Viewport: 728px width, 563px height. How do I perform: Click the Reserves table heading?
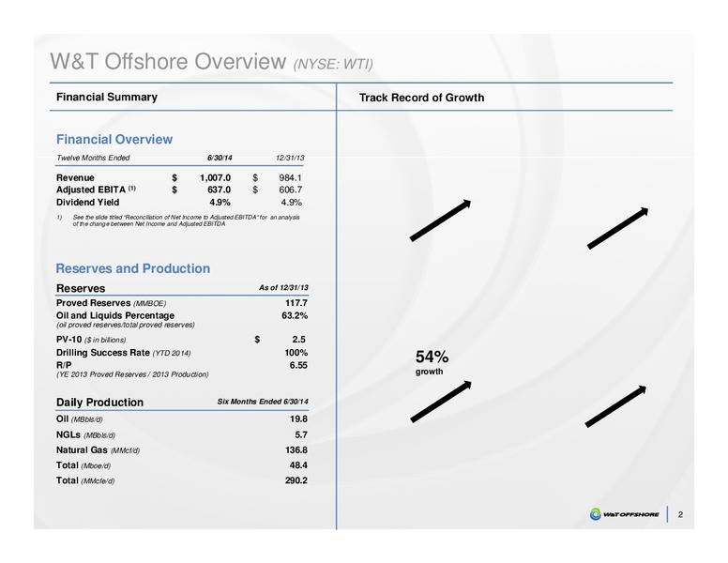coord(81,288)
